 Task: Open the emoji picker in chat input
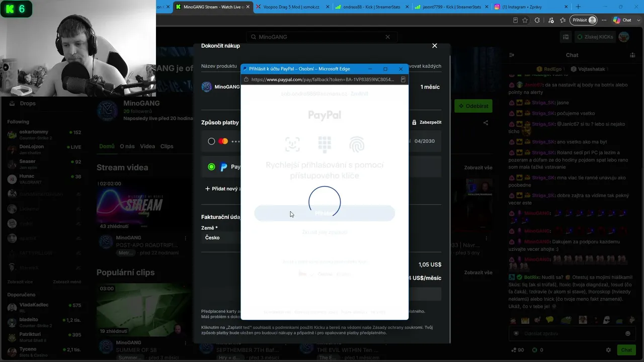[x=627, y=333]
